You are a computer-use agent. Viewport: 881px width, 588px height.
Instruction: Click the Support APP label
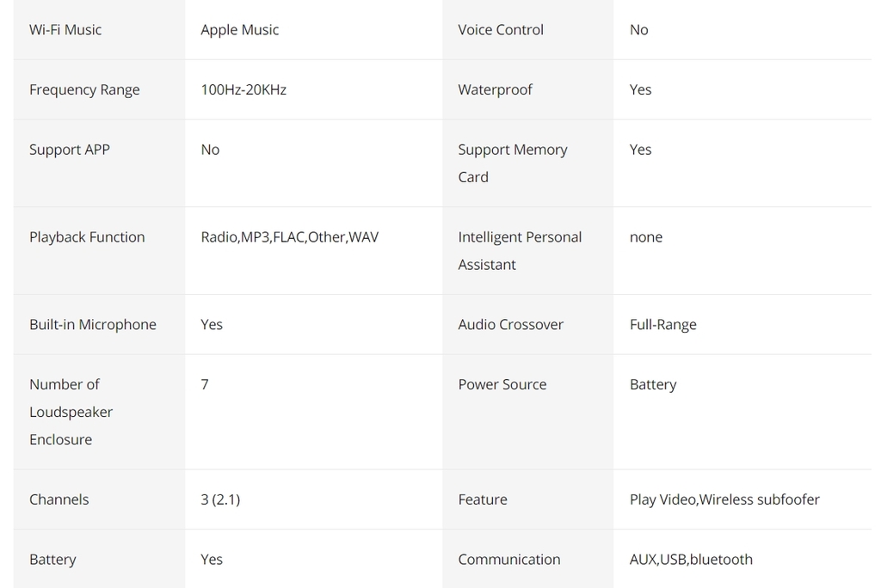(70, 150)
